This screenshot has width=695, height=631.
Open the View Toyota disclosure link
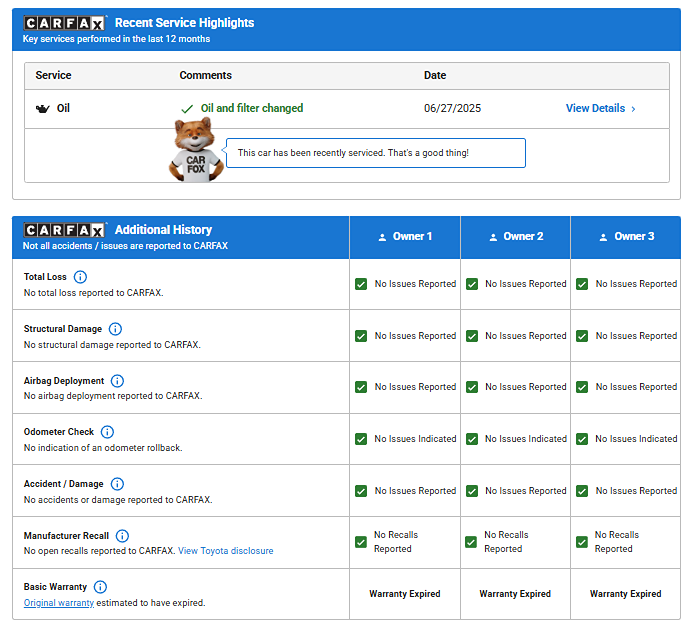(225, 551)
